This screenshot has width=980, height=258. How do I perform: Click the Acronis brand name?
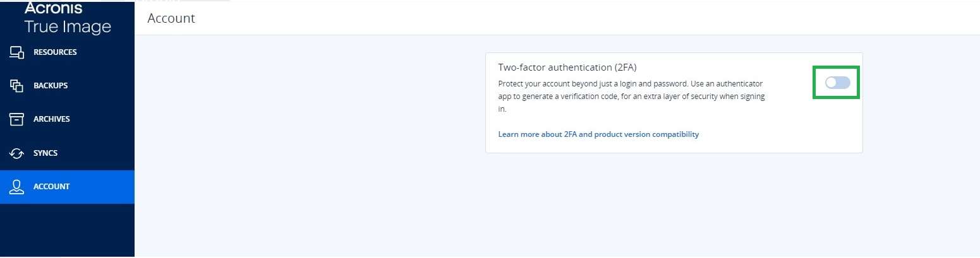tap(54, 9)
